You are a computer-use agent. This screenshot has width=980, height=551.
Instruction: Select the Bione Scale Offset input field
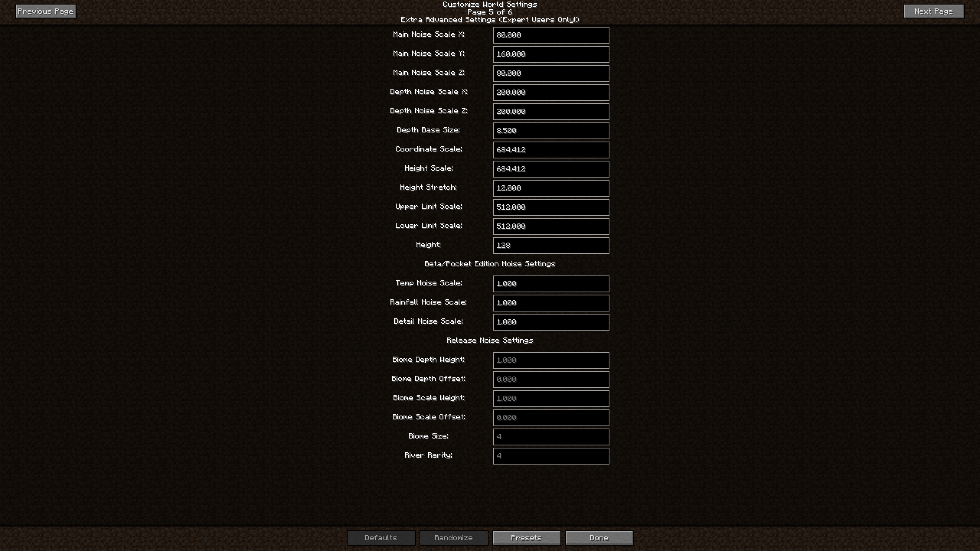[x=550, y=417]
